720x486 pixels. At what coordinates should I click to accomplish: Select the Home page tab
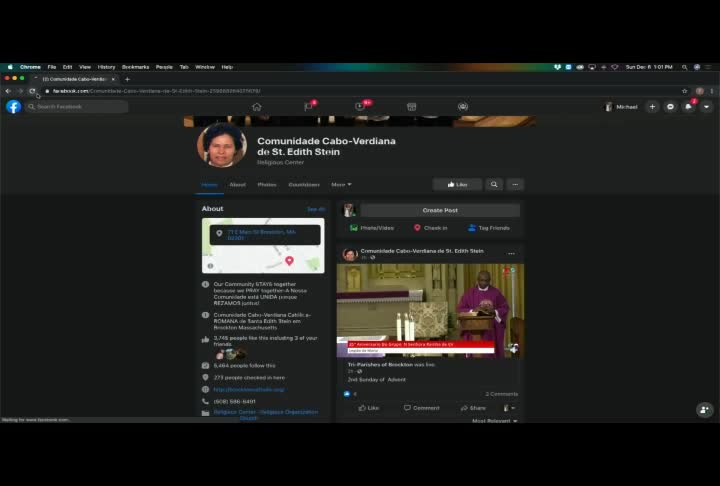point(209,185)
